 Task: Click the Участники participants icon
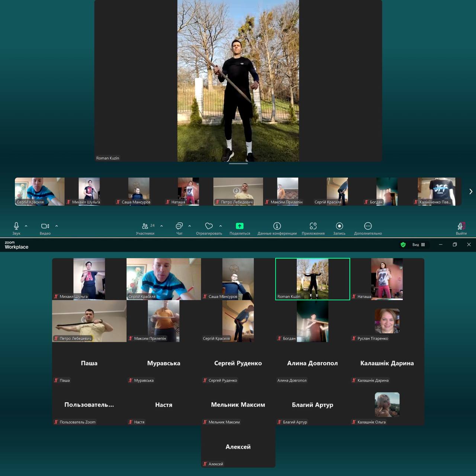[x=145, y=226]
